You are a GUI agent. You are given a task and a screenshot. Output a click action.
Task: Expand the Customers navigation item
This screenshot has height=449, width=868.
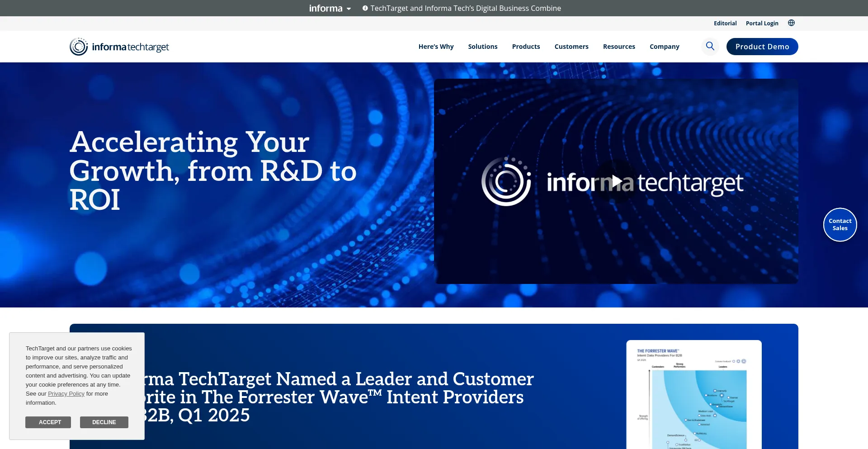(x=571, y=47)
